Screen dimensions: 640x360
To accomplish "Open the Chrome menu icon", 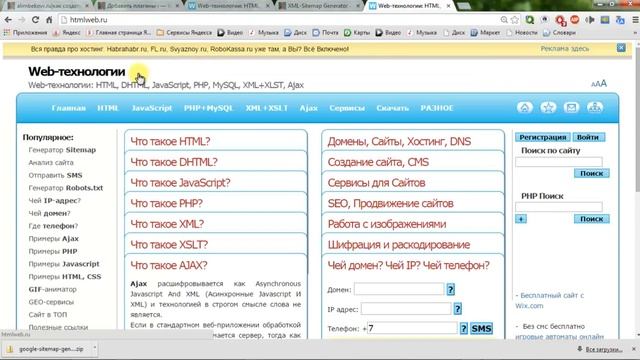I will click(636, 20).
